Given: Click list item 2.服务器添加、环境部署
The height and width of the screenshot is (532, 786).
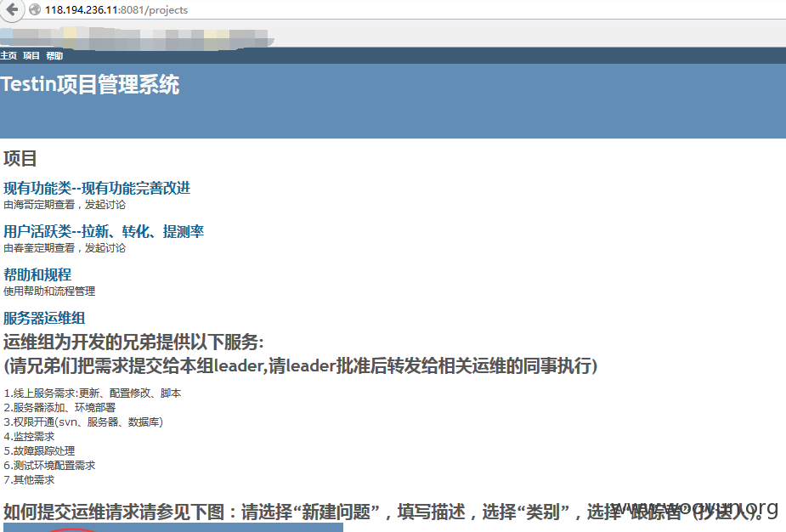Looking at the screenshot, I should (x=59, y=408).
